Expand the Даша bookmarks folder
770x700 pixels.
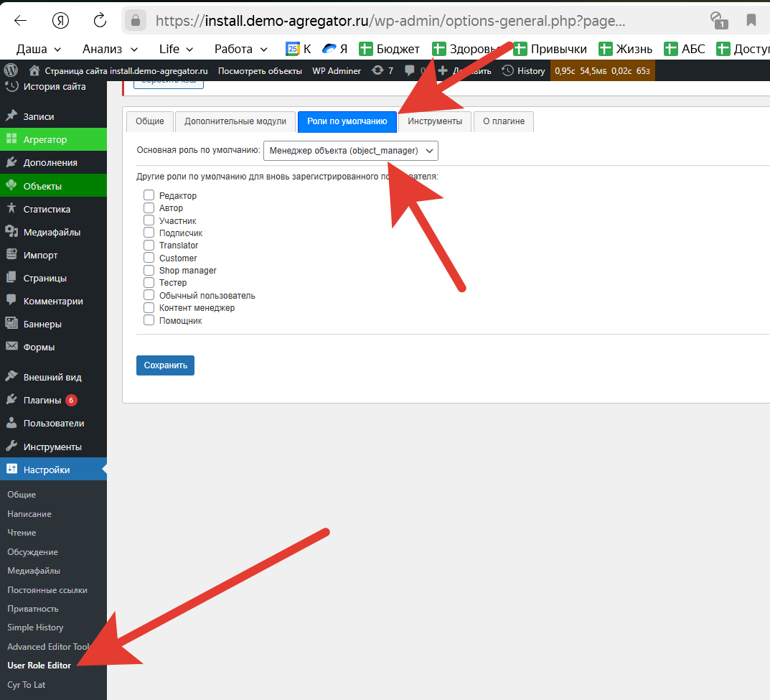click(x=38, y=49)
